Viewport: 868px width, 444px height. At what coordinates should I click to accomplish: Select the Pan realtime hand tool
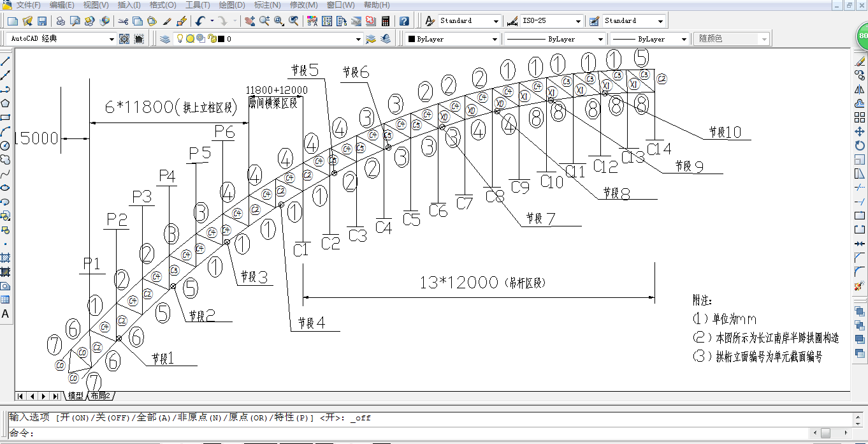249,21
